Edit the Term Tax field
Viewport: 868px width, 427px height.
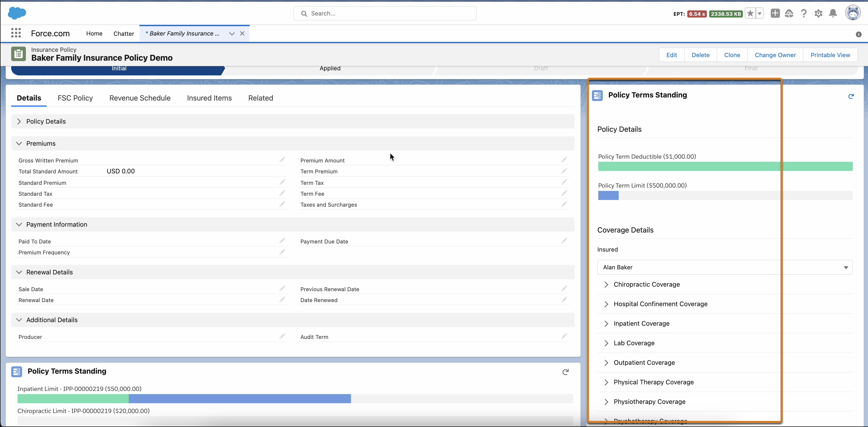[564, 182]
